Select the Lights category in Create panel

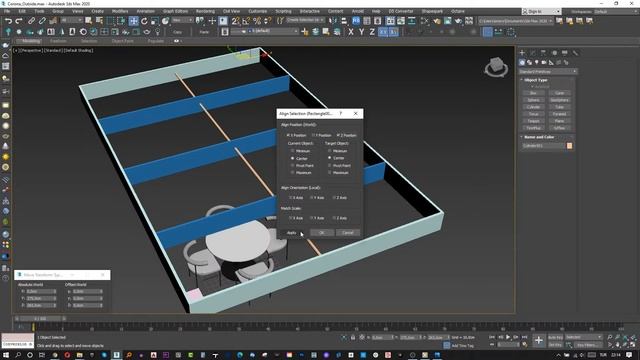pyautogui.click(x=537, y=62)
